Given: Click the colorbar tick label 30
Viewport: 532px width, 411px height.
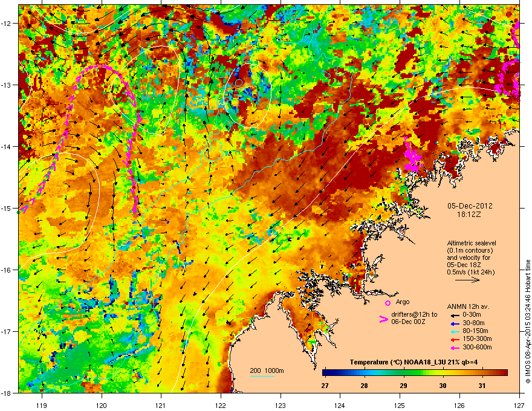Looking at the screenshot, I should tap(443, 386).
